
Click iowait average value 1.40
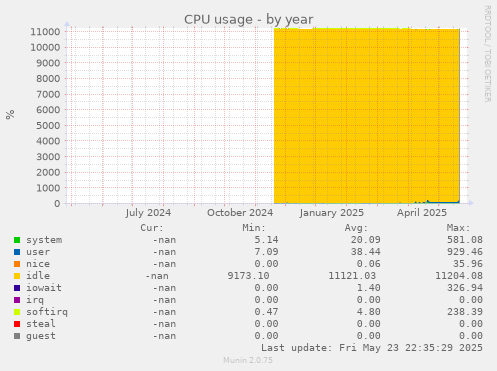pyautogui.click(x=368, y=288)
